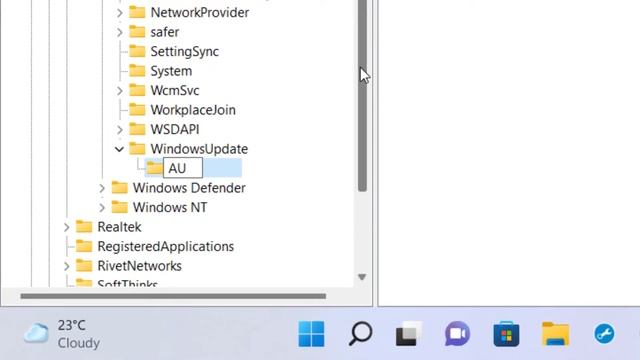Click the tree scroll-down arrow
The image size is (640, 360).
coord(362,277)
